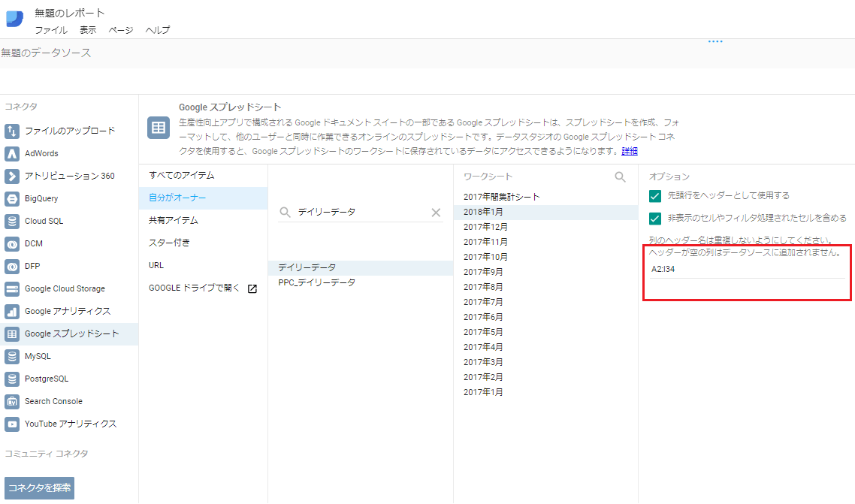The image size is (855, 504).
Task: Select the 2017年2月 worksheet
Action: click(545, 377)
